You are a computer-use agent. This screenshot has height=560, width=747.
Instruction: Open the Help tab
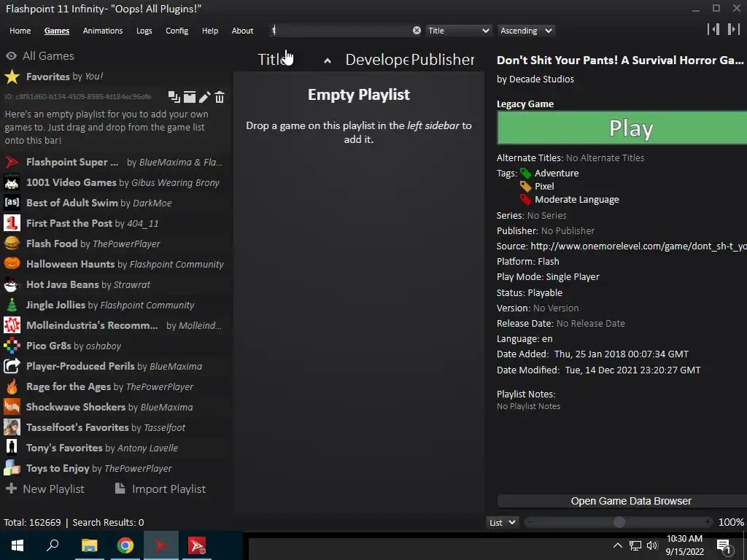click(x=209, y=31)
